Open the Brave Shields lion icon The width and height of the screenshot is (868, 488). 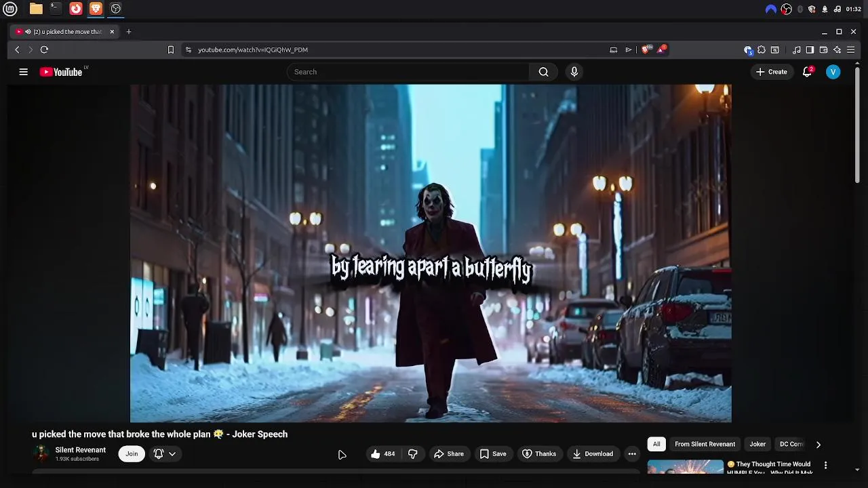(646, 49)
